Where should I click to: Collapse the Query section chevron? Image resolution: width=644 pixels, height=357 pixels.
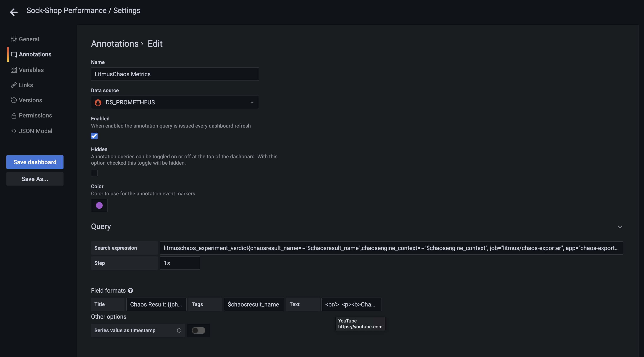pyautogui.click(x=620, y=227)
